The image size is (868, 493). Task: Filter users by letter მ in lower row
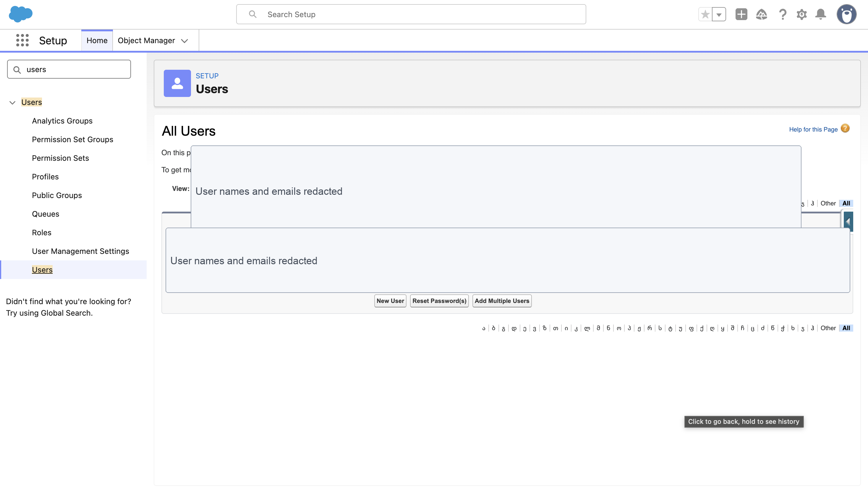tap(598, 328)
